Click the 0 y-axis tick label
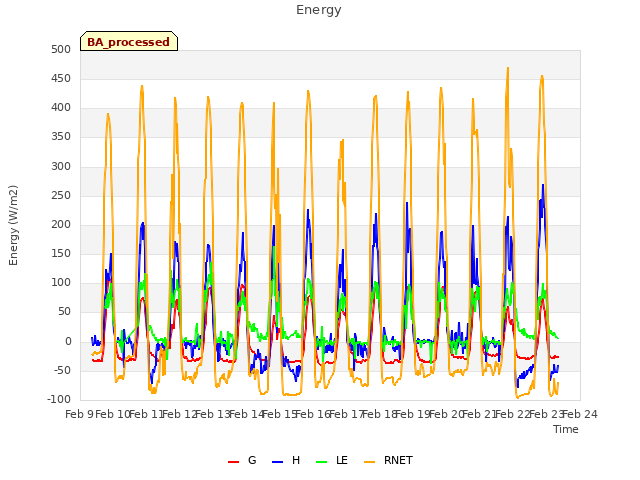The height and width of the screenshot is (480, 640). (68, 342)
